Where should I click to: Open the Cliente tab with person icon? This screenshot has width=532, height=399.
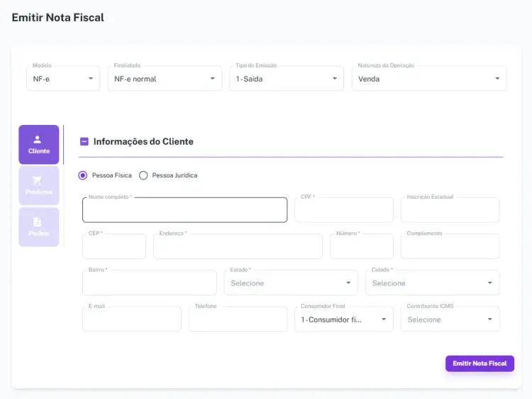point(39,145)
